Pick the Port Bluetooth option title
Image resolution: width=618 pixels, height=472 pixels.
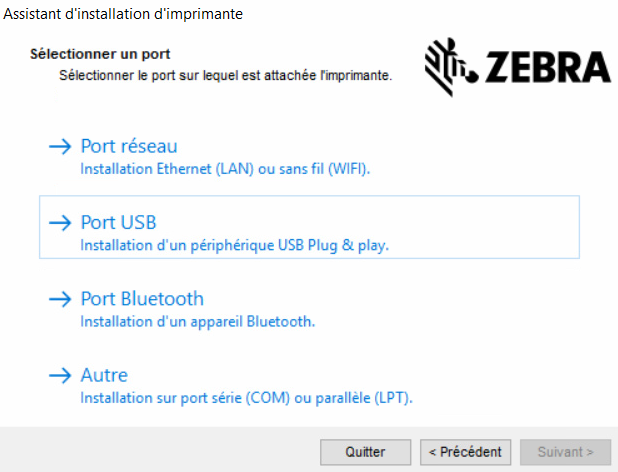(x=142, y=299)
